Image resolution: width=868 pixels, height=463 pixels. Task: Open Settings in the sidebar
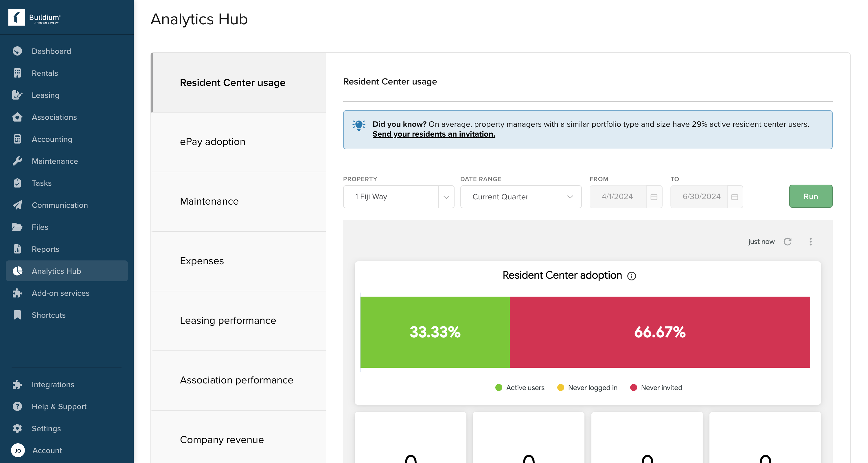(67, 428)
